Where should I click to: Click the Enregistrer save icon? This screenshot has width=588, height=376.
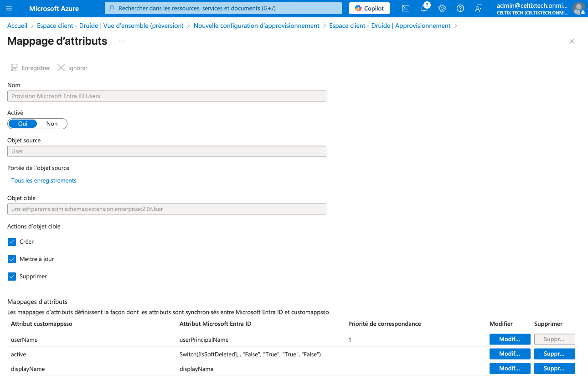pyautogui.click(x=15, y=68)
